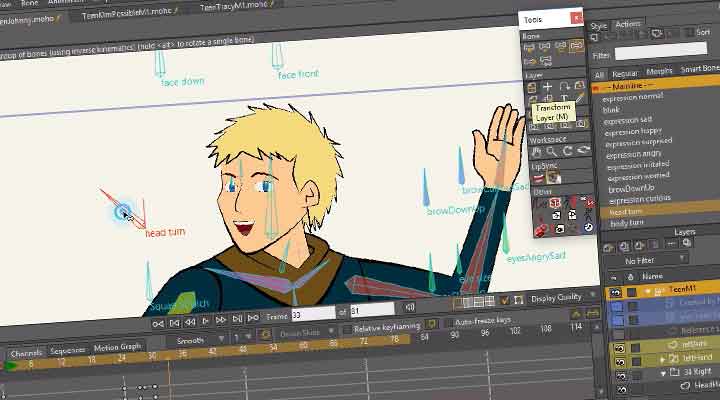The width and height of the screenshot is (720, 400).
Task: Click the last magnifier icon in Layers toolbar
Action: pyautogui.click(x=686, y=243)
